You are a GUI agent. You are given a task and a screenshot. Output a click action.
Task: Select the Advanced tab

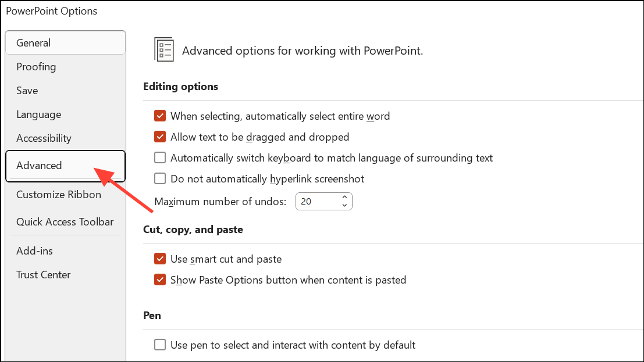pyautogui.click(x=39, y=166)
